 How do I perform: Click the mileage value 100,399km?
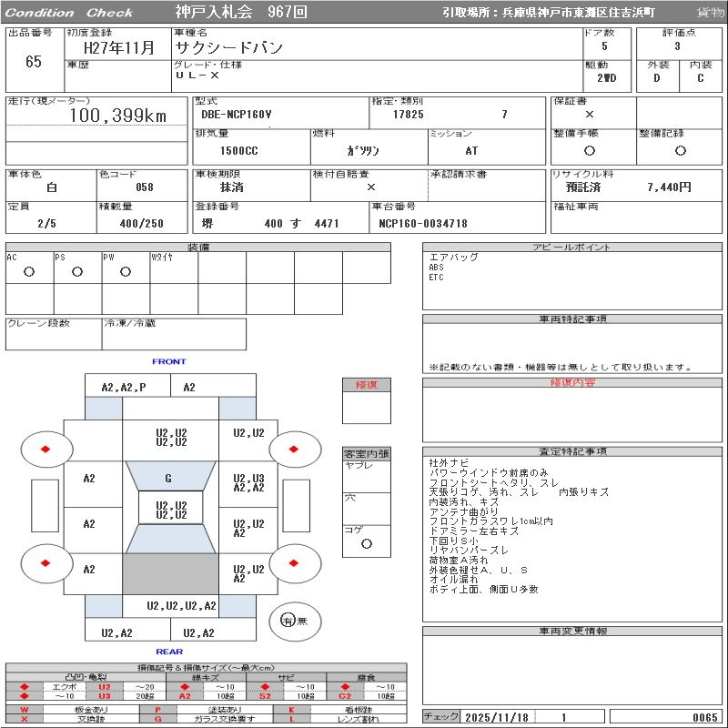point(117,116)
